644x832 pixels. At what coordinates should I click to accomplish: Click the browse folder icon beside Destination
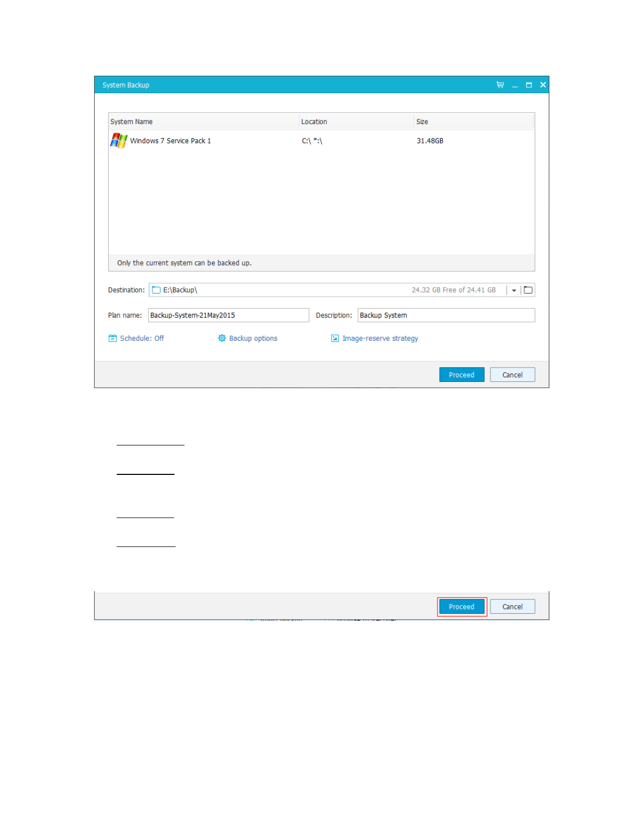528,290
